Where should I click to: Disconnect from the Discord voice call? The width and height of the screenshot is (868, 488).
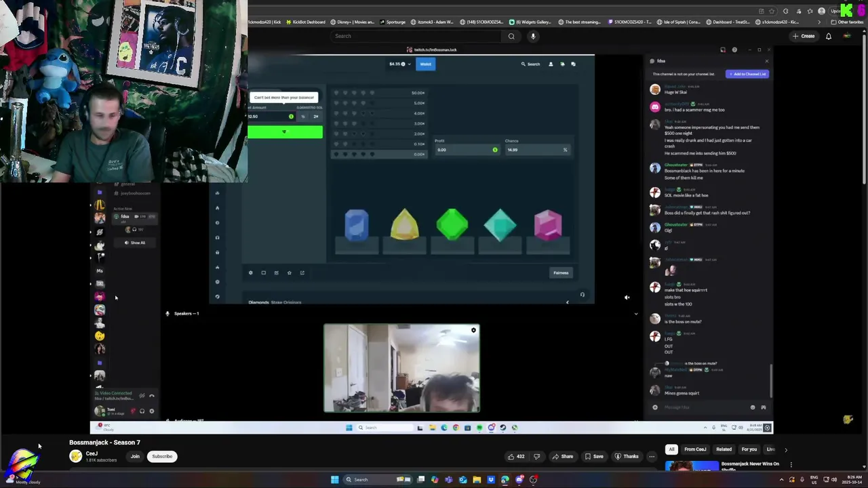152,396
